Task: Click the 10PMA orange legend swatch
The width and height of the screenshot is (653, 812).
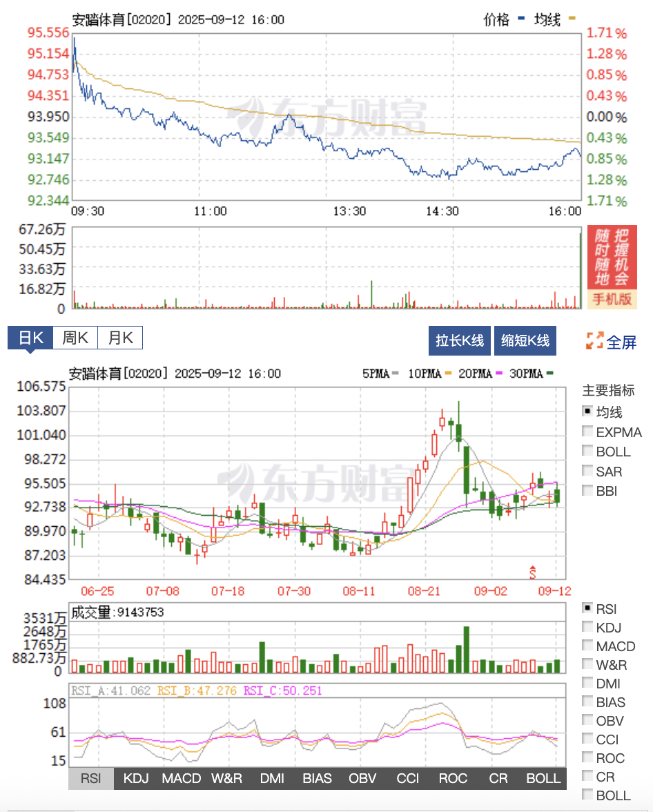Action: click(x=449, y=373)
